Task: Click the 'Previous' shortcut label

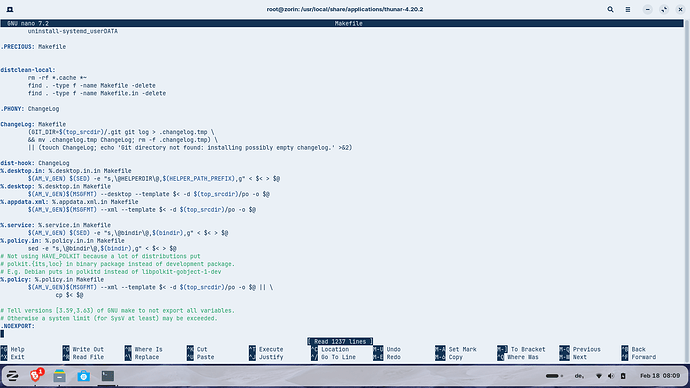Action: pyautogui.click(x=586, y=349)
